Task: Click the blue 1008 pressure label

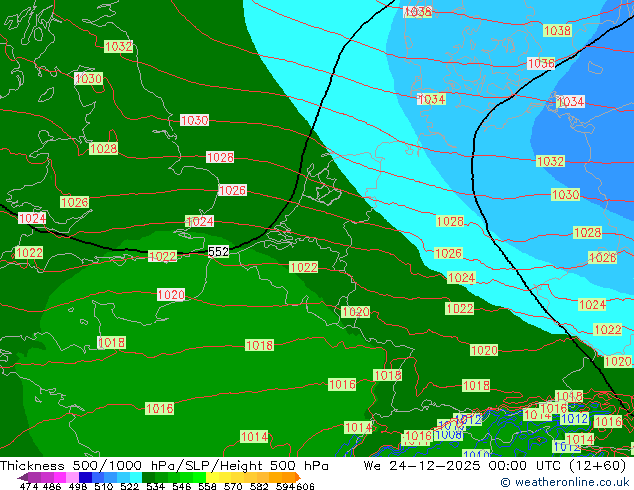Action: point(448,435)
